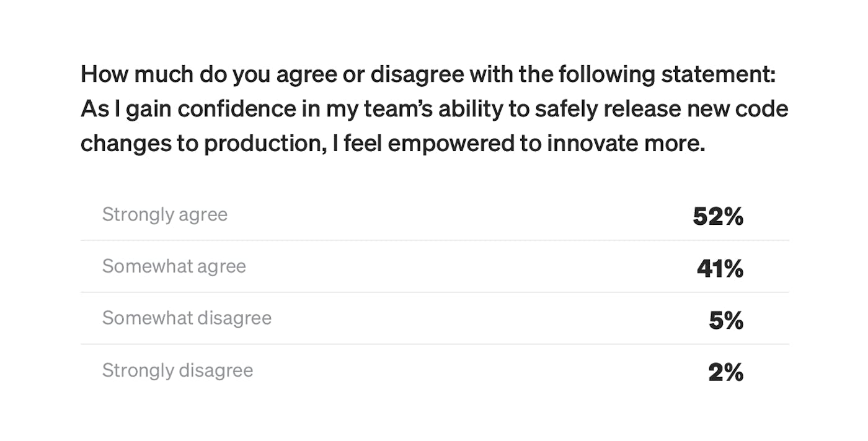The image size is (868, 441).
Task: Click the "Somewhat disagree" response label
Action: point(187,318)
